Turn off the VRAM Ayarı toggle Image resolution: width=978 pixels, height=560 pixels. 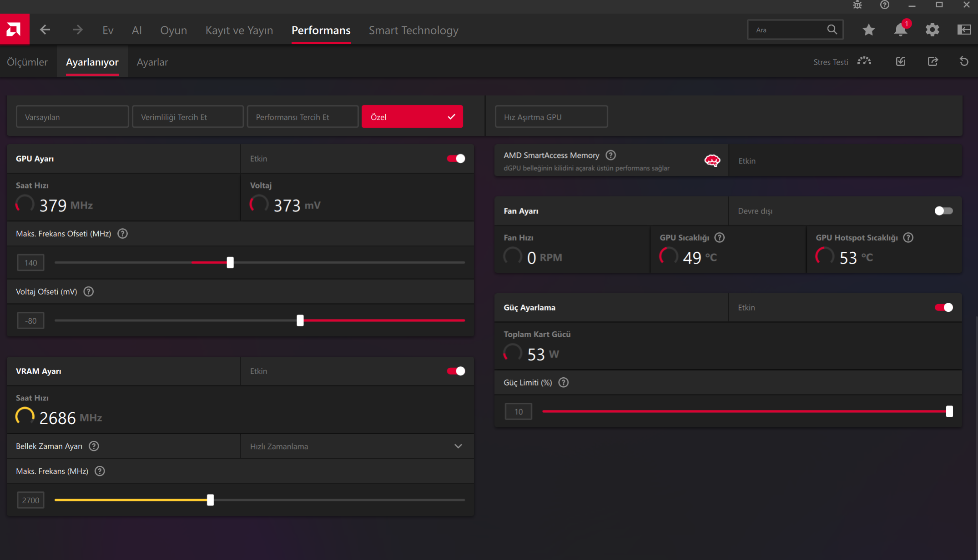click(x=456, y=371)
